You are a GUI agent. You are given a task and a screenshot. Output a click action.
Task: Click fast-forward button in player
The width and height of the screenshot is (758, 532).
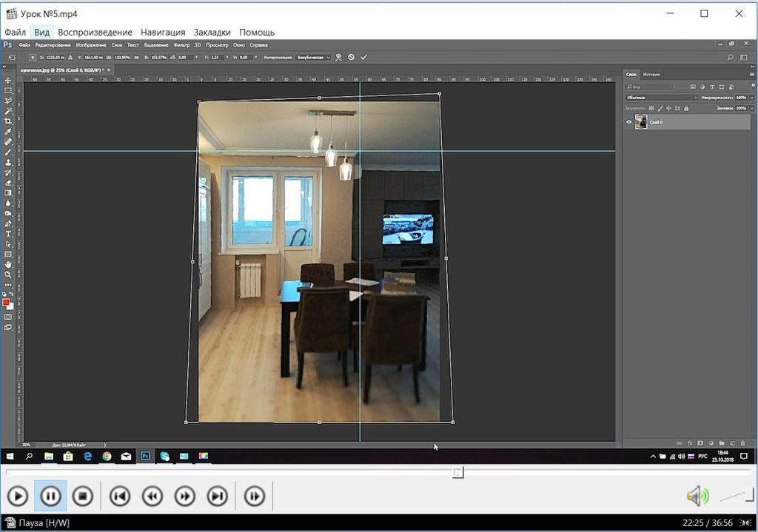click(x=184, y=496)
